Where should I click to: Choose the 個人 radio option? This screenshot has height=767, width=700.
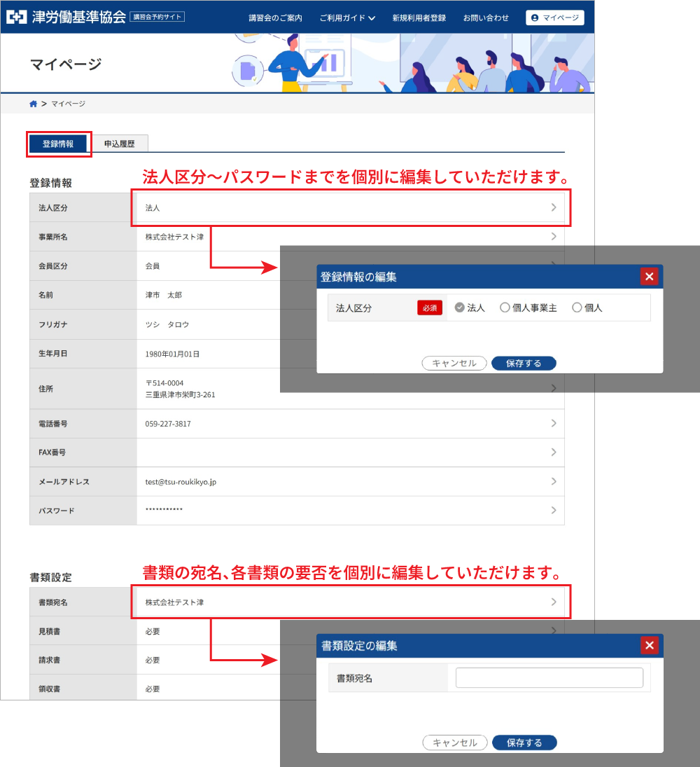(577, 308)
